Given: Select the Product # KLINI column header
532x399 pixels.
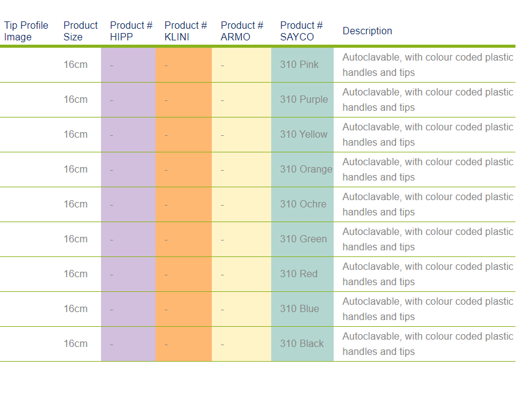Looking at the screenshot, I should (x=185, y=31).
